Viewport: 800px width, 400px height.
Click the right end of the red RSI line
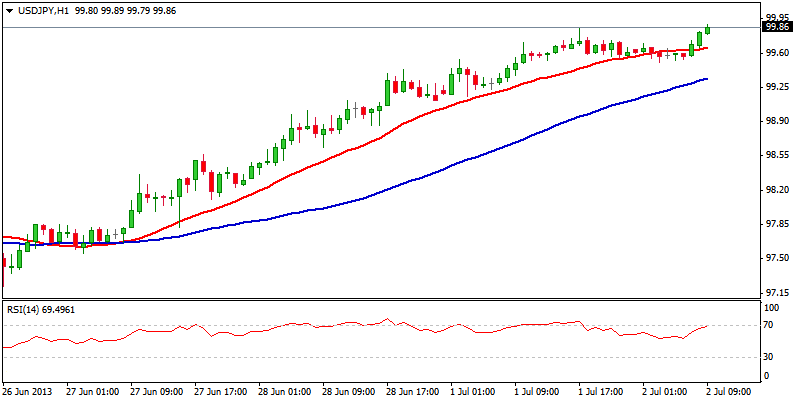pyautogui.click(x=706, y=326)
